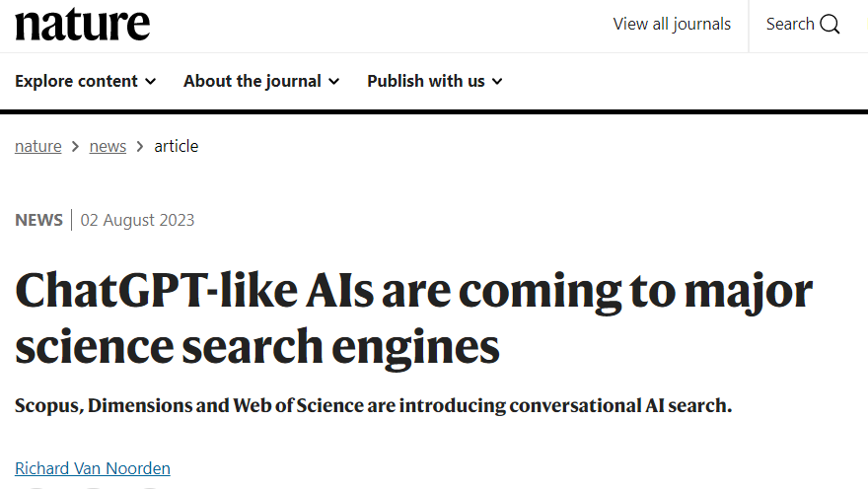
Task: Click the NEWS category label
Action: [x=38, y=220]
